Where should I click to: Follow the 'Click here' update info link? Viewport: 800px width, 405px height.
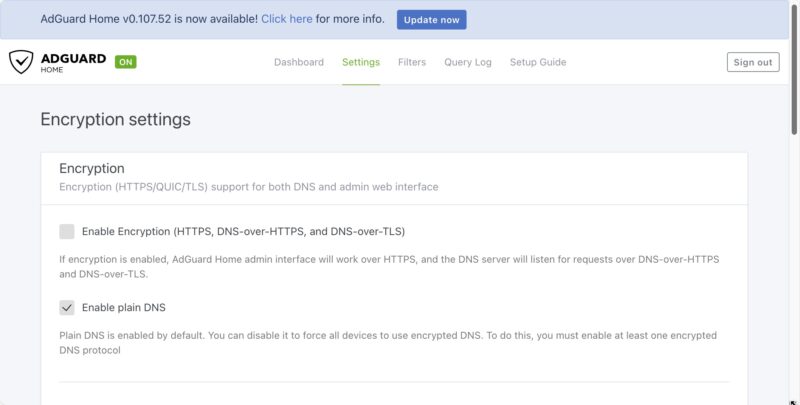click(287, 19)
